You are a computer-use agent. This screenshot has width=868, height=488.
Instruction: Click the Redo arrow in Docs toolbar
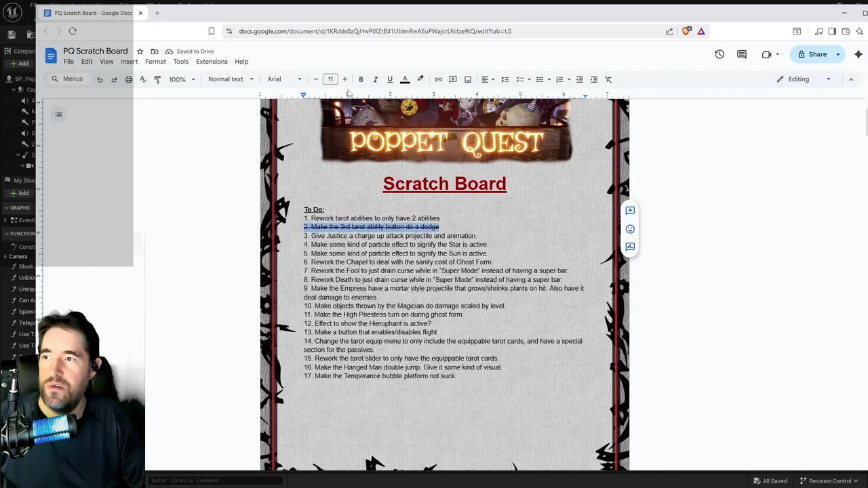(114, 79)
